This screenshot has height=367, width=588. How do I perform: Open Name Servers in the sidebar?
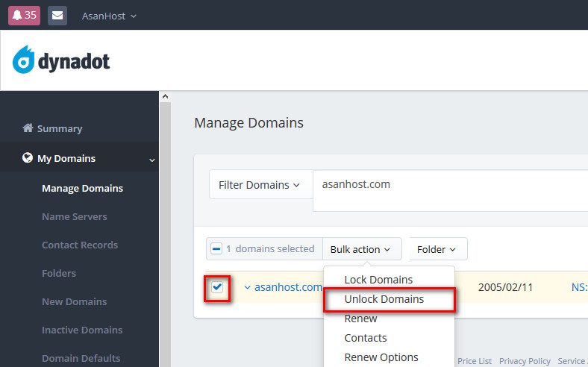tap(75, 216)
